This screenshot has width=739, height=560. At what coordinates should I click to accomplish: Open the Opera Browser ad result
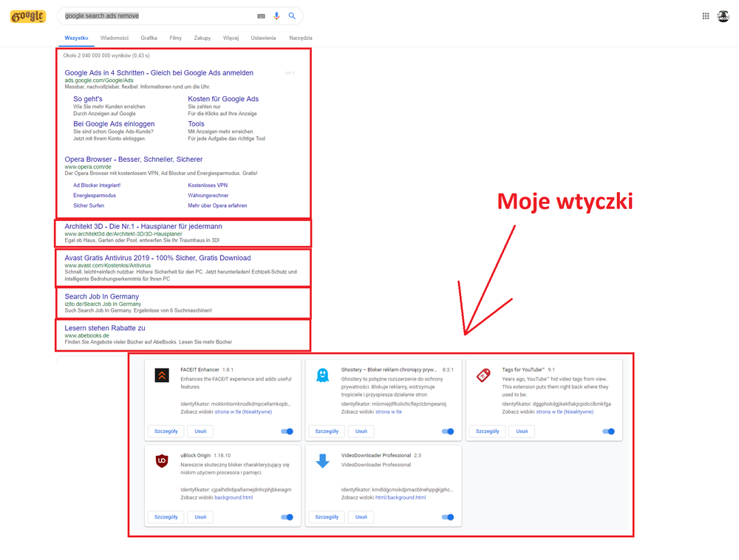(134, 160)
